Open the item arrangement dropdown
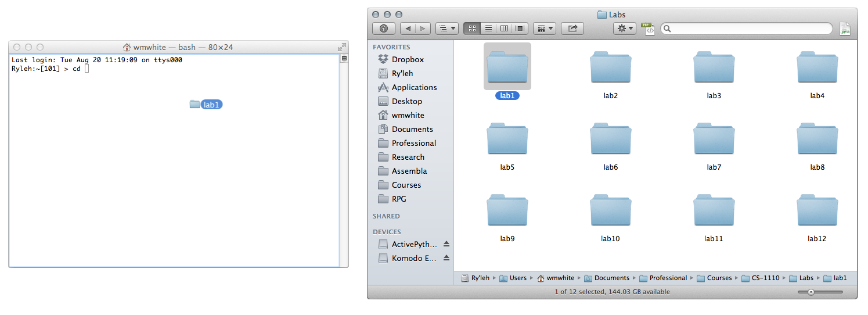 point(544,28)
